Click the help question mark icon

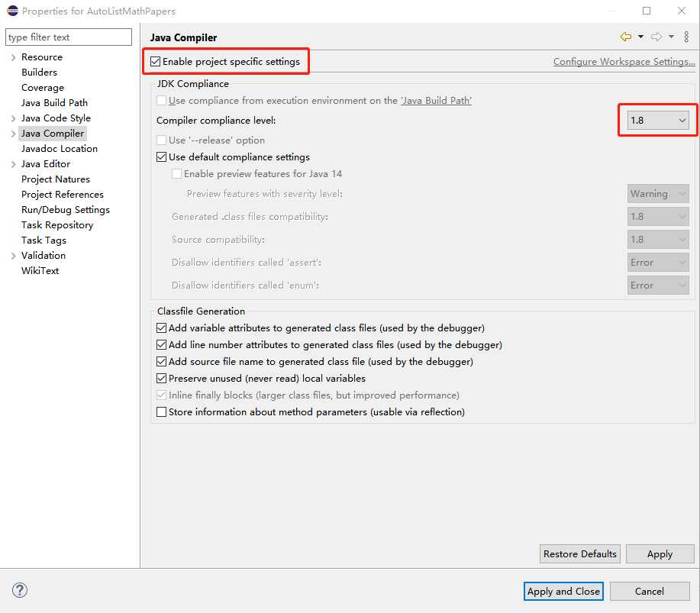[x=19, y=590]
